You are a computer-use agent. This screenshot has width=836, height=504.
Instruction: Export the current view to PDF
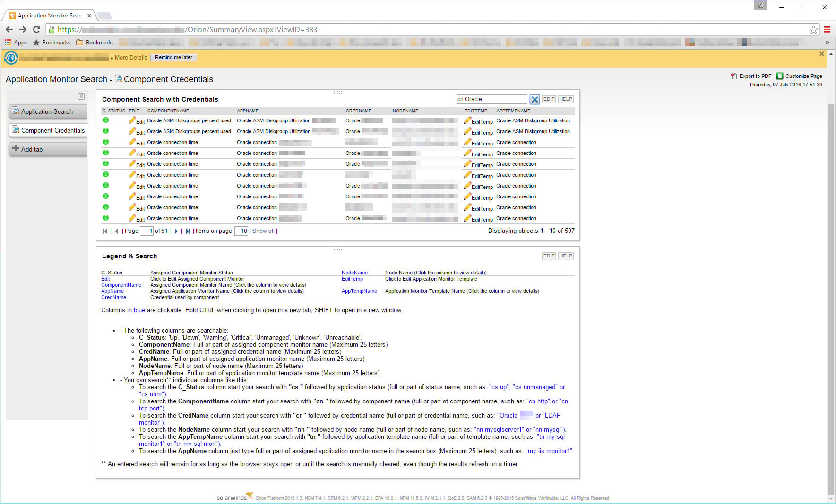coord(754,76)
